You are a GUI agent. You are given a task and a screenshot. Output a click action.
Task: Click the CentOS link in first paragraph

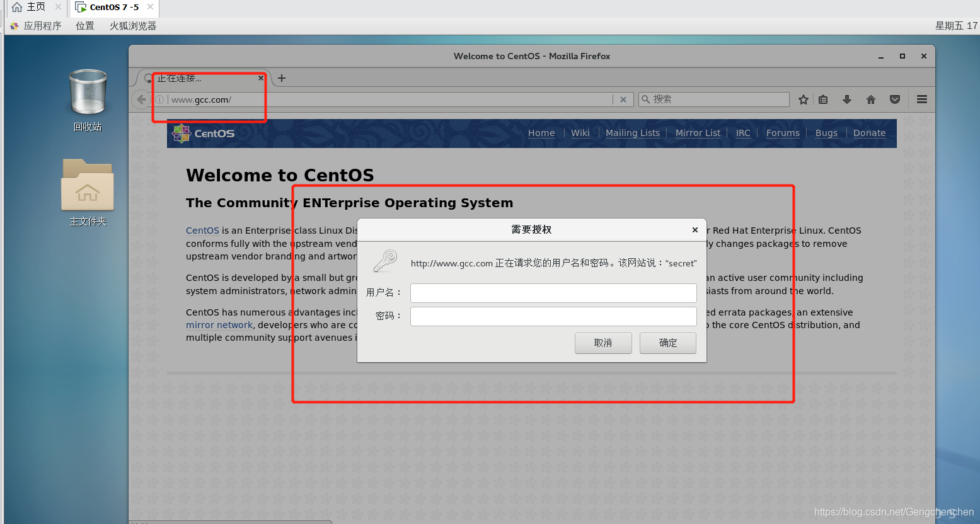pyautogui.click(x=202, y=231)
